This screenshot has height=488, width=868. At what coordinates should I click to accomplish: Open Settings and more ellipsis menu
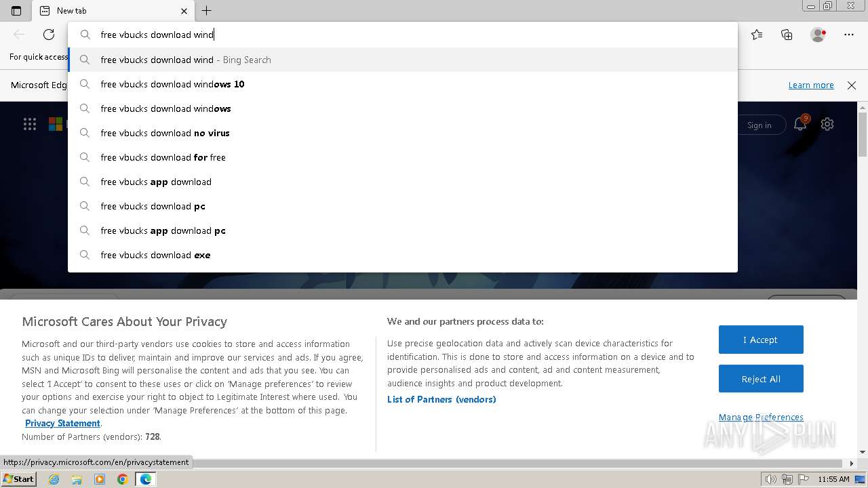(849, 35)
